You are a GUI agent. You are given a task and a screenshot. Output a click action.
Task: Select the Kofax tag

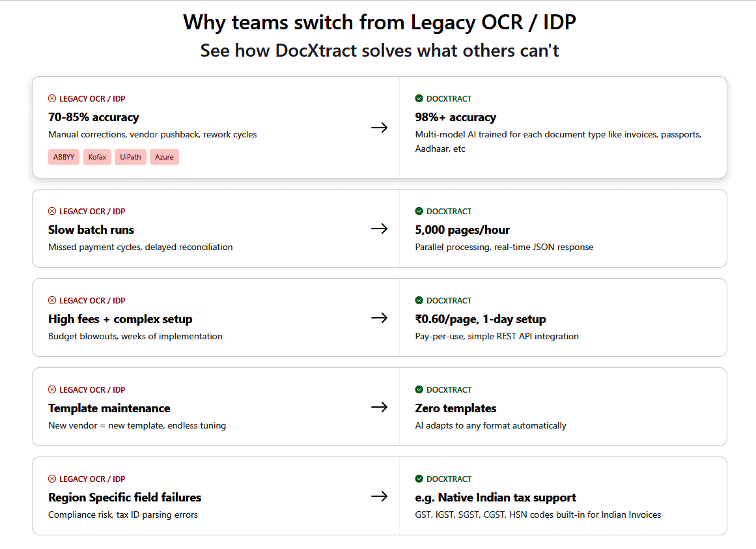(x=97, y=157)
